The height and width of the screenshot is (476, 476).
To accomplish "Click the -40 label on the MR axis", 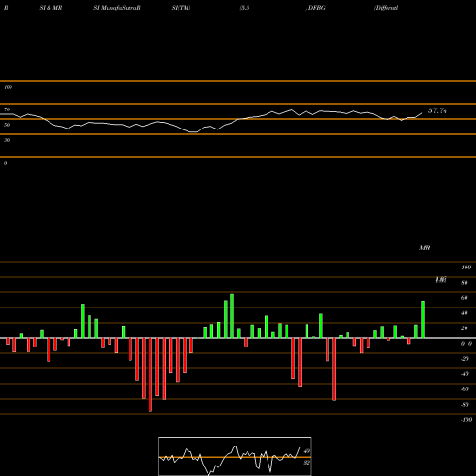I will click(465, 374).
